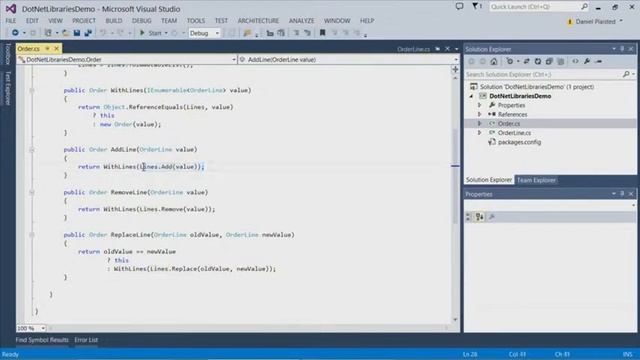Open the Start button dropdown arrow
This screenshot has width=640, height=360.
[x=166, y=33]
